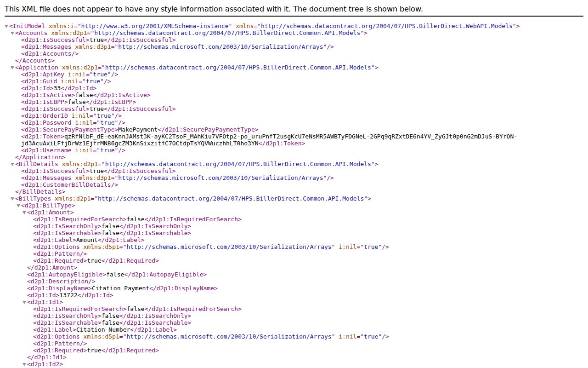Click the d2p1:Username element line

click(73, 150)
